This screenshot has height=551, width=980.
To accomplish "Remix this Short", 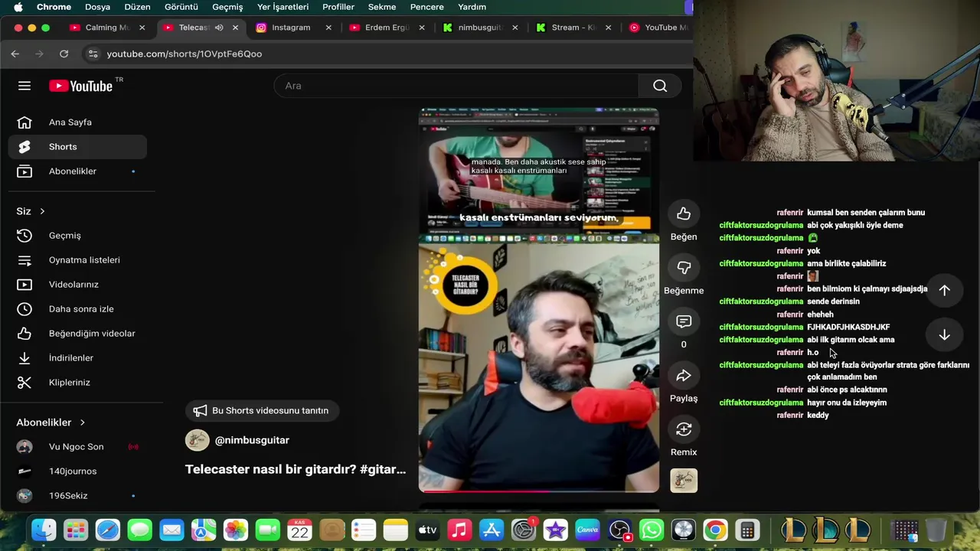I will click(x=684, y=429).
